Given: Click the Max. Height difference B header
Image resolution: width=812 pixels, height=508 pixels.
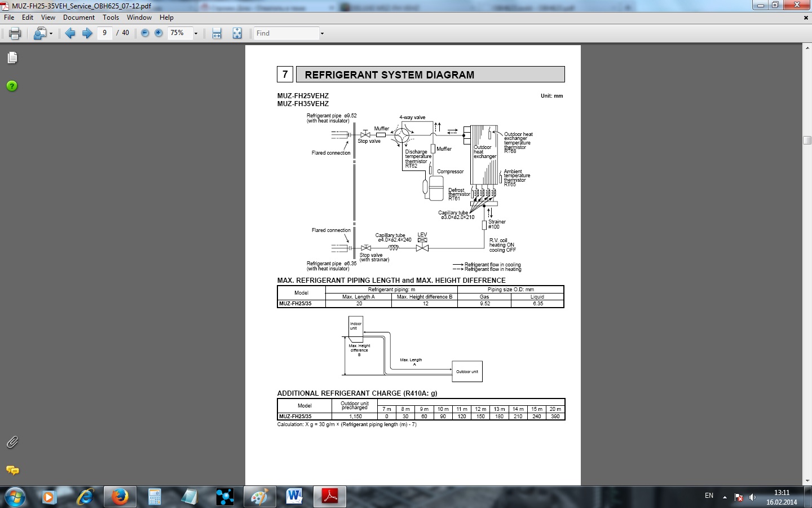Looking at the screenshot, I should click(x=425, y=297).
